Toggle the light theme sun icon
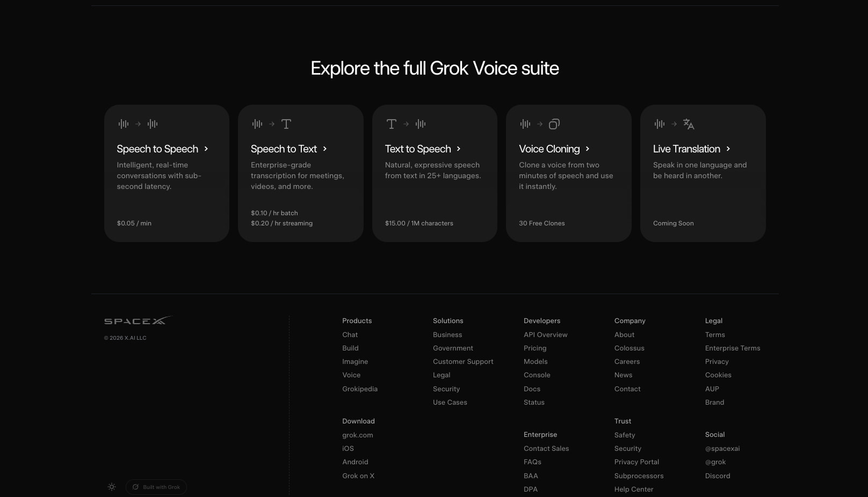Viewport: 868px width, 497px height. click(112, 487)
